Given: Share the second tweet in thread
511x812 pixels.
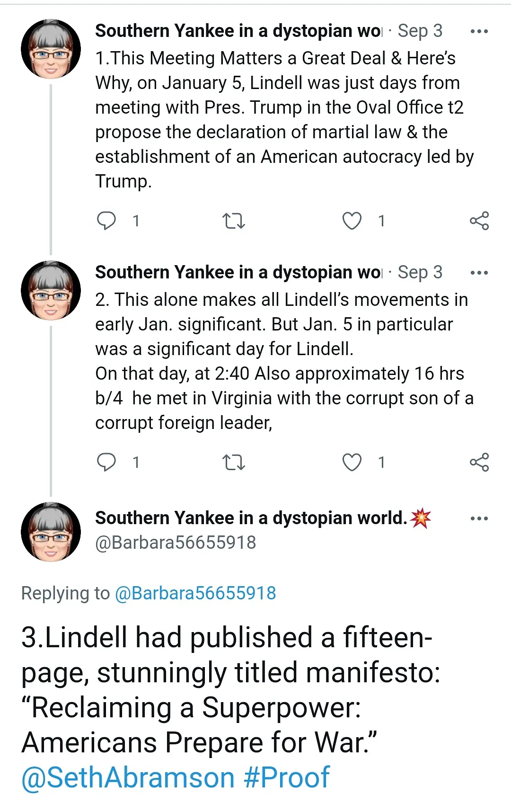Looking at the screenshot, I should [x=479, y=462].
